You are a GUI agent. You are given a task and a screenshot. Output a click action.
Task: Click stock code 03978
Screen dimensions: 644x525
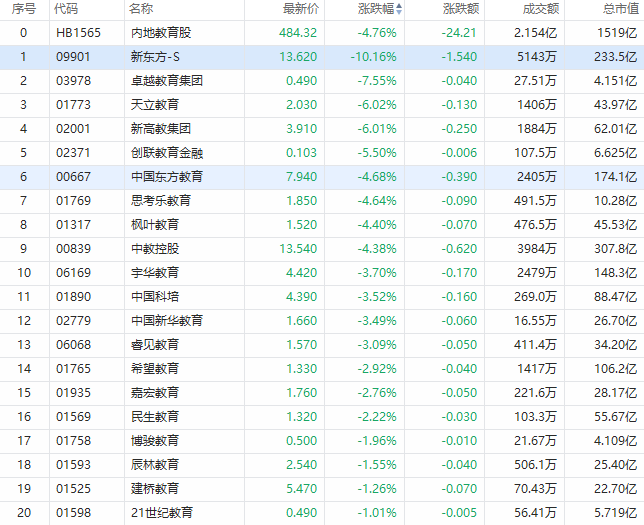point(73,81)
